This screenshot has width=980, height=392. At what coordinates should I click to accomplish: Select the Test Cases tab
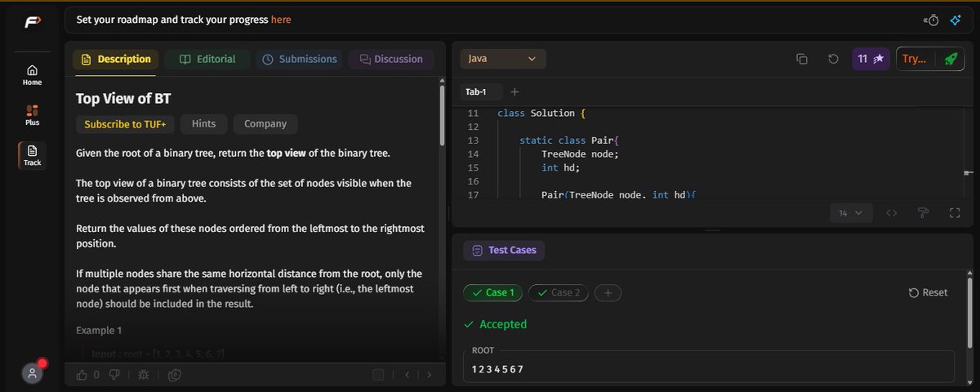(504, 250)
